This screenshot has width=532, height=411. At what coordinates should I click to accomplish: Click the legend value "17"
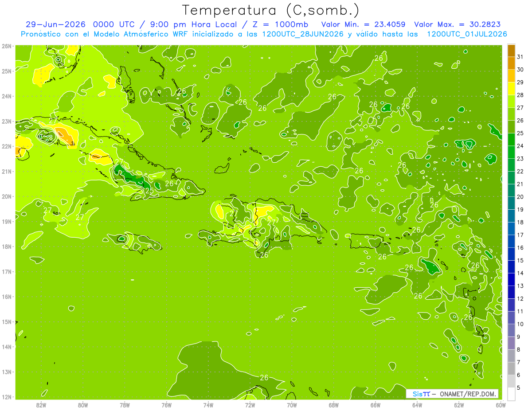520,235
